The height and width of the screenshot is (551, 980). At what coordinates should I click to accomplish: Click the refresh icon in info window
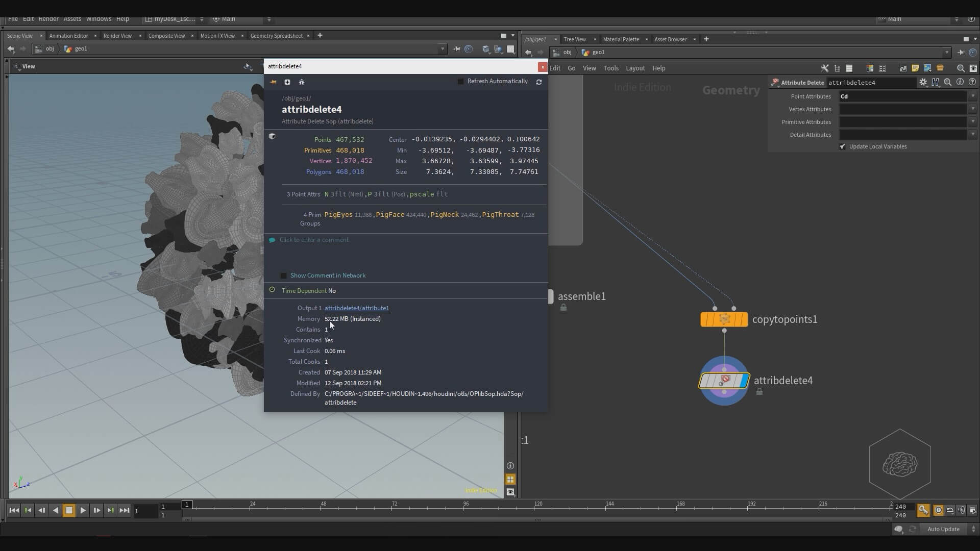point(539,82)
